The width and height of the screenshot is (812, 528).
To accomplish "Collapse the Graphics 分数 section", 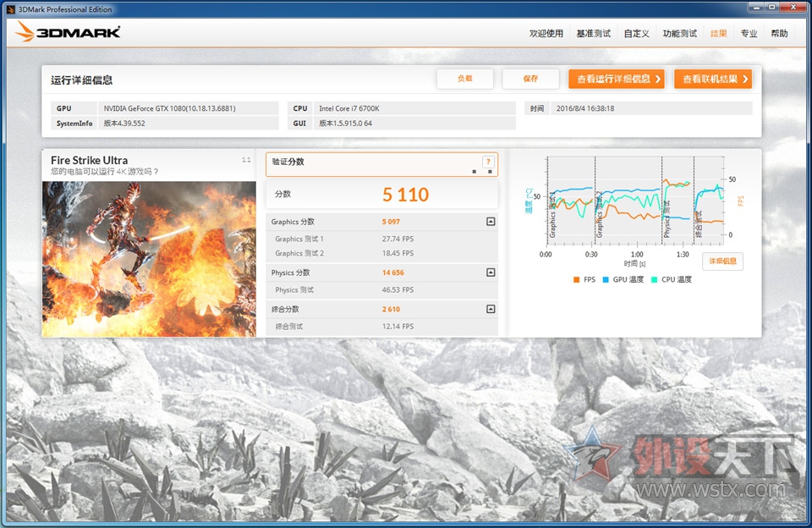I will 491,222.
